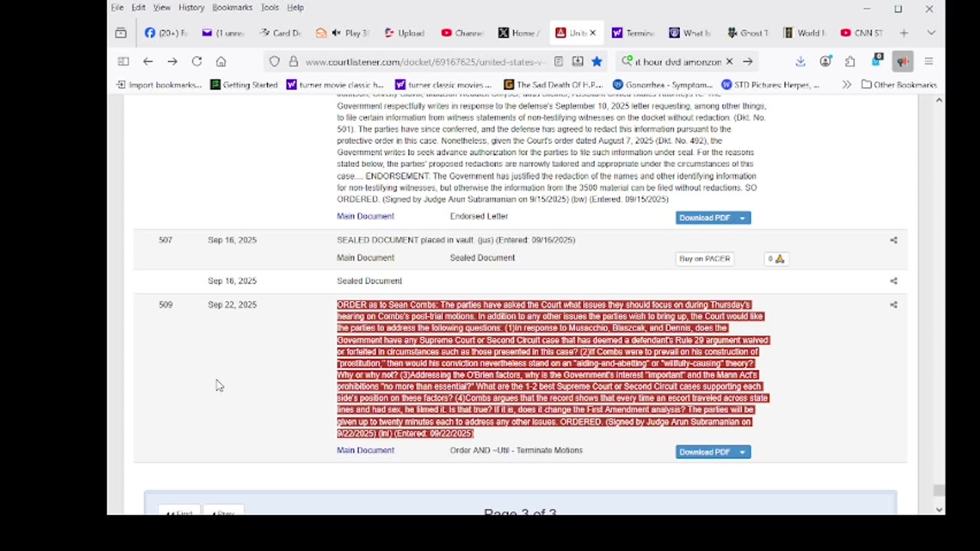Open Download PDF dropdown arrow for Endorsed Letter
The height and width of the screenshot is (551, 980).
tap(742, 218)
